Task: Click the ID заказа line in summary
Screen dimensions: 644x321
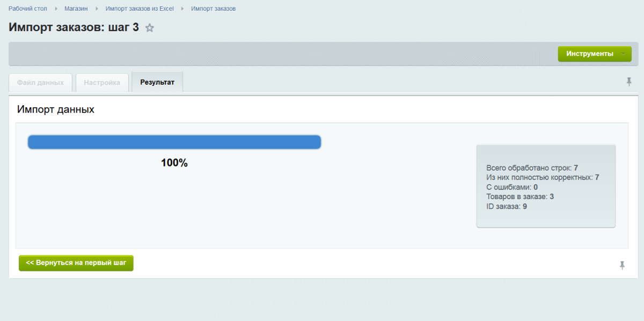Action: coord(506,206)
